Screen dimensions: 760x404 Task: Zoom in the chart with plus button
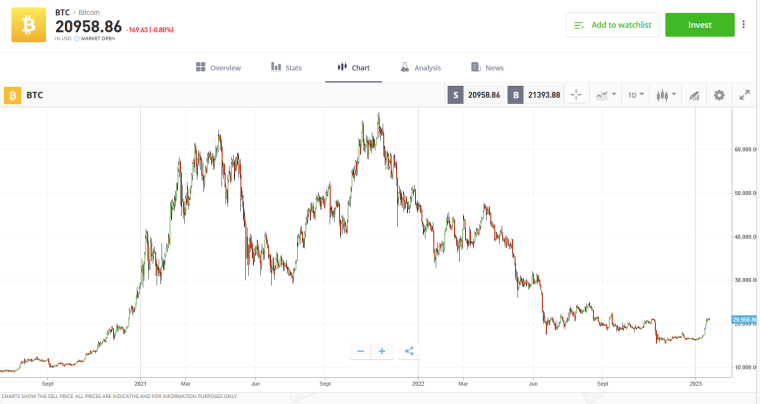click(382, 351)
